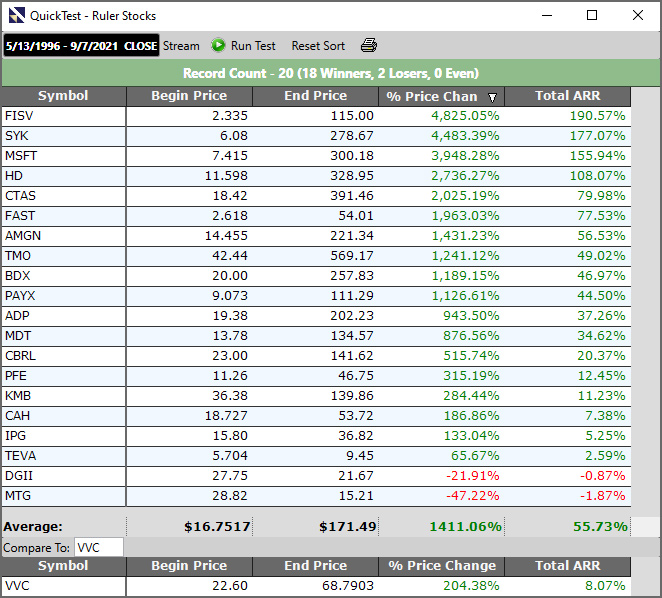This screenshot has height=598, width=662.
Task: Click the 68.7903 end price for VVC
Action: click(347, 586)
